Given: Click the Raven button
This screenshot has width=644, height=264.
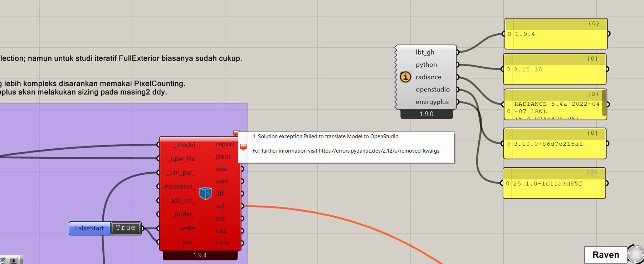Looking at the screenshot, I should point(605,255).
